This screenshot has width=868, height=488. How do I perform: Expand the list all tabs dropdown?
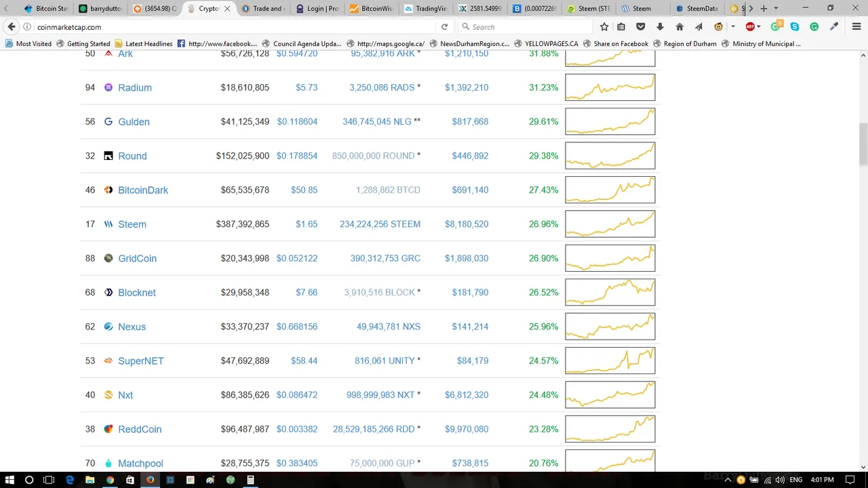point(776,9)
